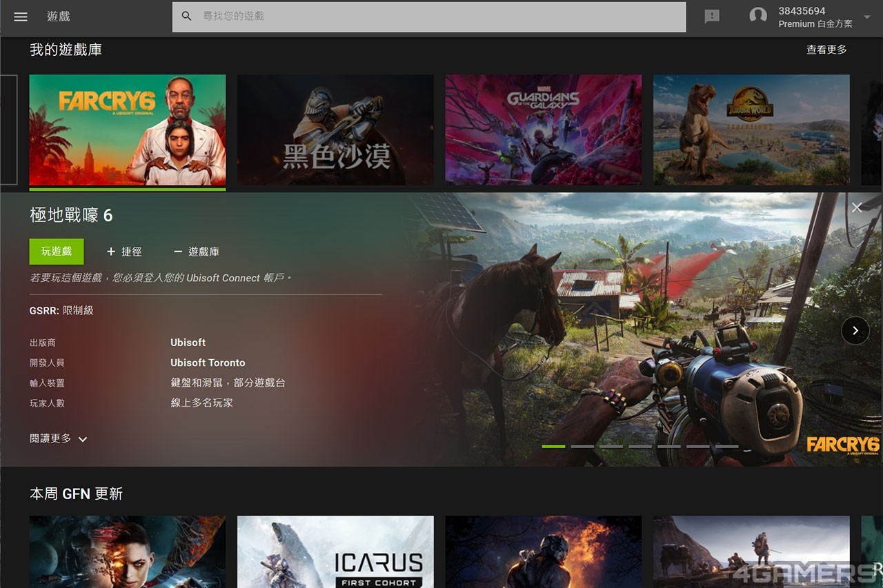The height and width of the screenshot is (588, 883).
Task: Click the GSRR: 限制級 rating text
Action: click(x=61, y=310)
